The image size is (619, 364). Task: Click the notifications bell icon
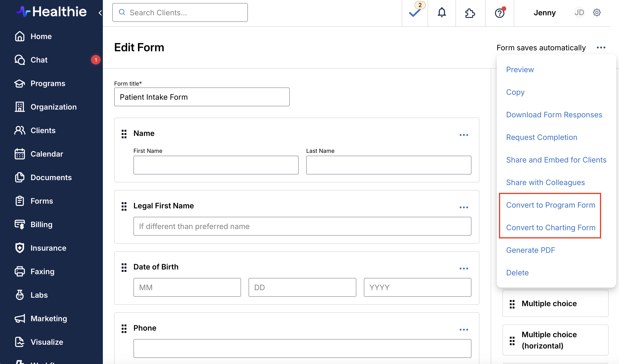442,12
